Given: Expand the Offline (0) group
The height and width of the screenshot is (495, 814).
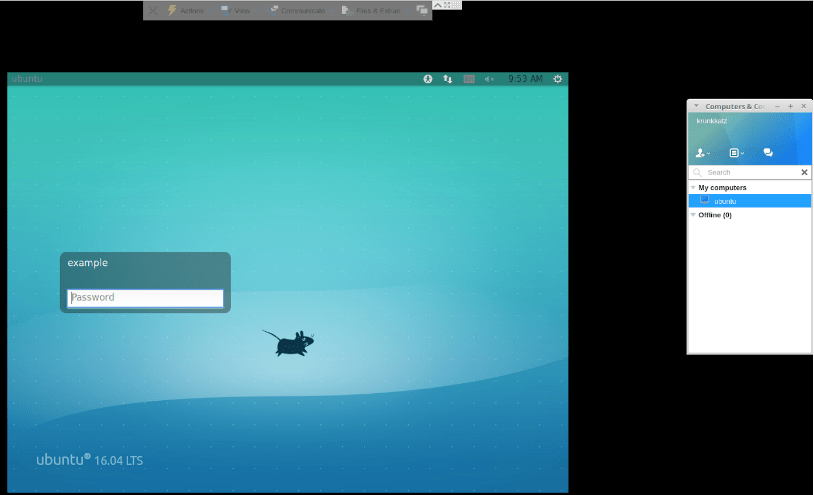Looking at the screenshot, I should [x=693, y=215].
